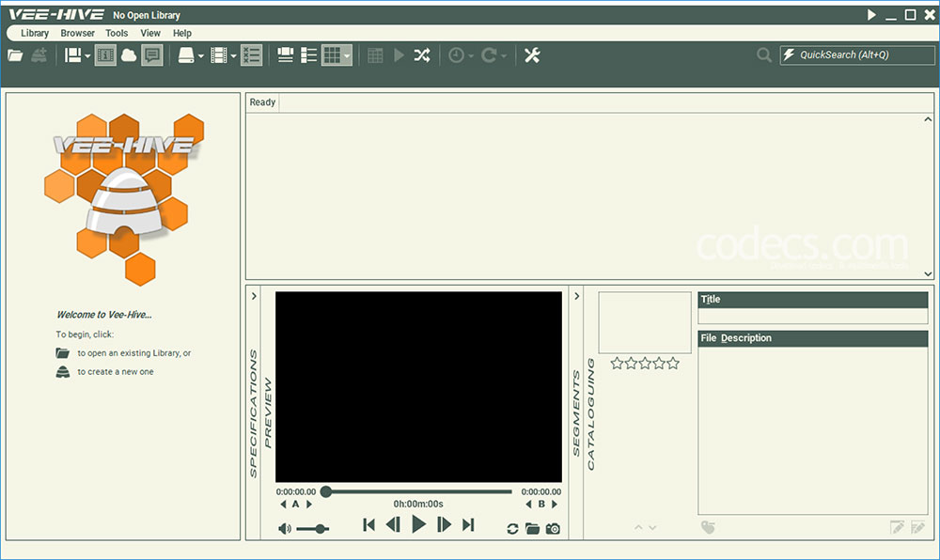Open settings with the wrench tools icon
940x560 pixels.
coord(532,55)
